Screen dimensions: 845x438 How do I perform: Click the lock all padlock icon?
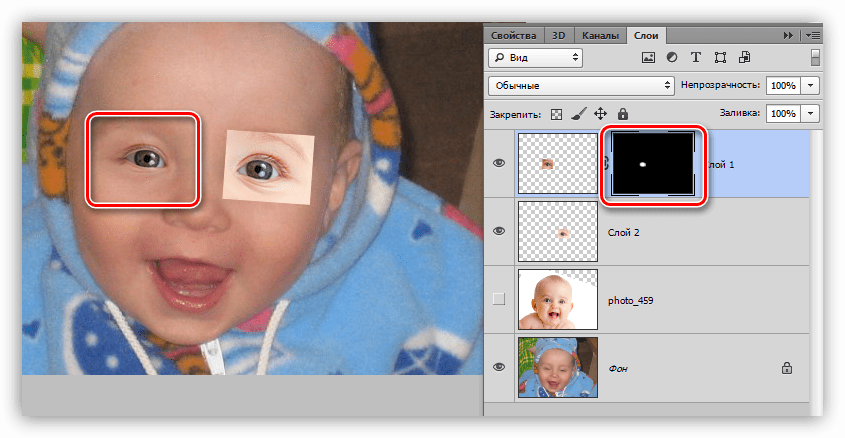pos(623,114)
